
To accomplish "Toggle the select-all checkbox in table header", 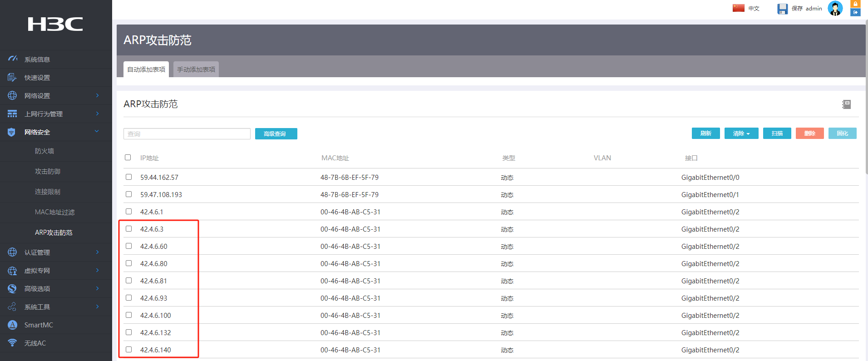I will [x=128, y=158].
